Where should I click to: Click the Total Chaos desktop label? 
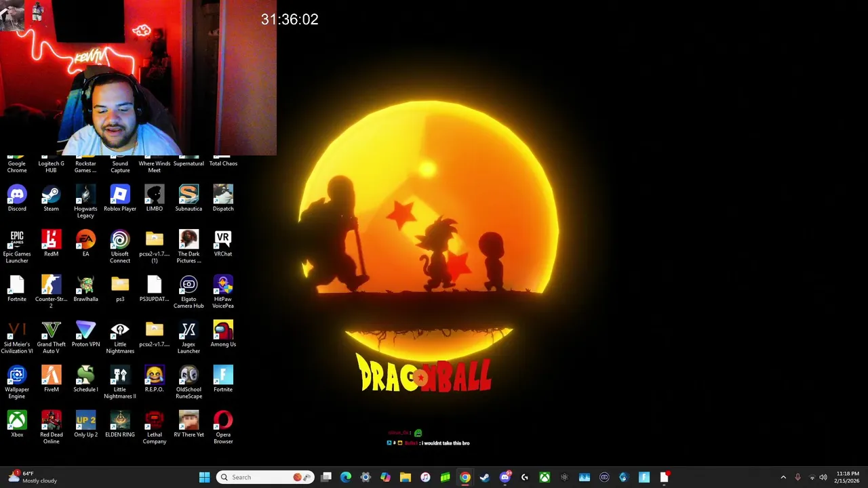(223, 163)
